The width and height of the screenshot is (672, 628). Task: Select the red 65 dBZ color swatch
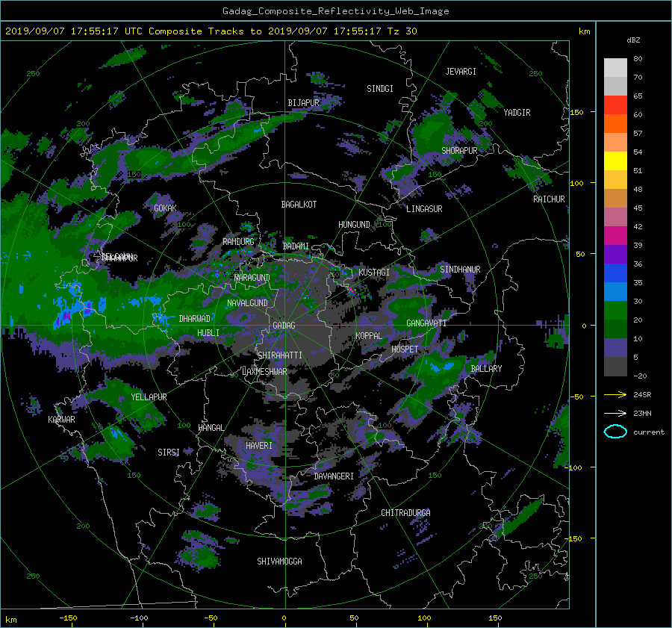[615, 105]
